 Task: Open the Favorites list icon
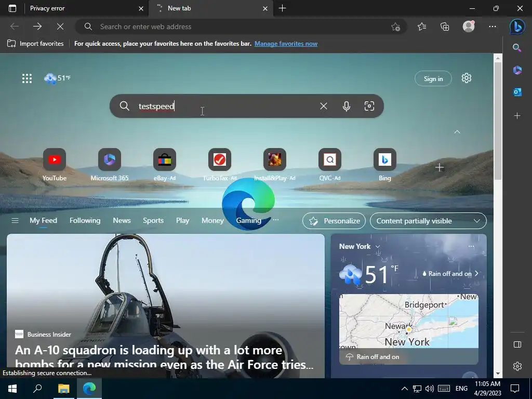pyautogui.click(x=422, y=26)
